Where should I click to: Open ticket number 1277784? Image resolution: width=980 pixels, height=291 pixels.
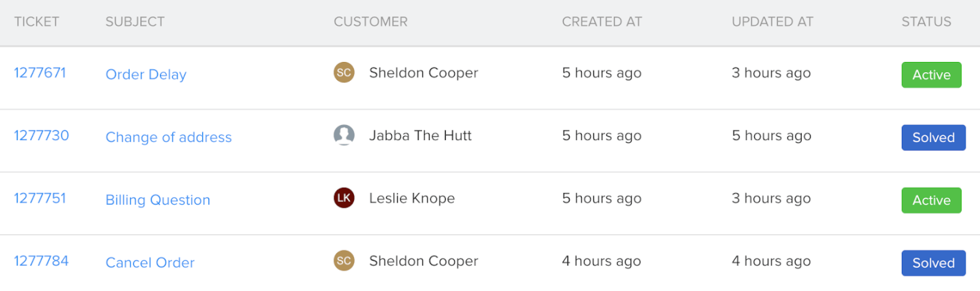click(42, 260)
